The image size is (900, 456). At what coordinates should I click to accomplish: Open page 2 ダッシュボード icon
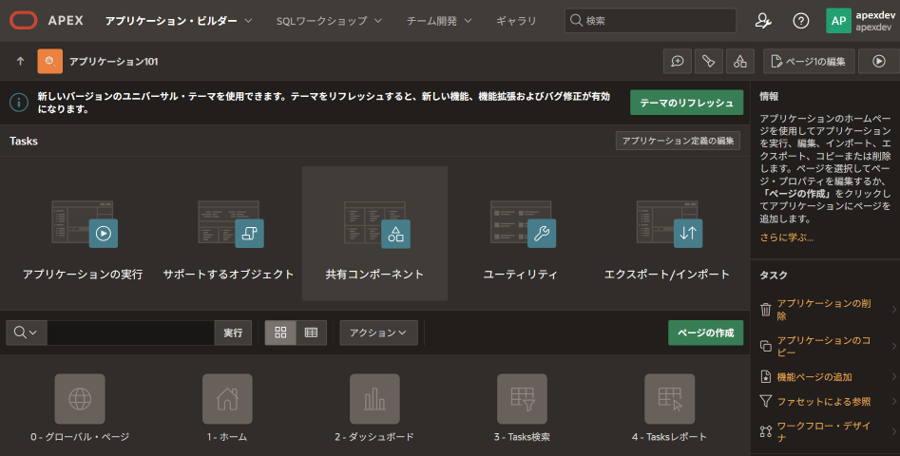[375, 399]
